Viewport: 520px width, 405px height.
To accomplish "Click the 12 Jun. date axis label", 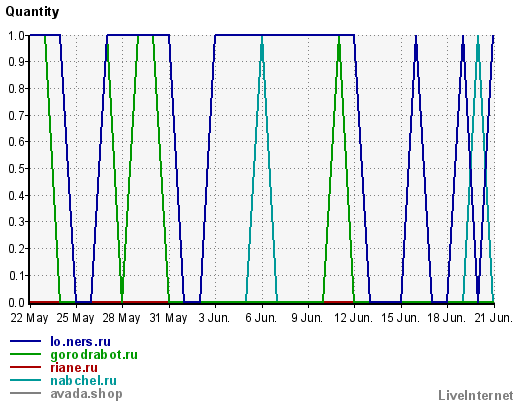I will pyautogui.click(x=354, y=318).
